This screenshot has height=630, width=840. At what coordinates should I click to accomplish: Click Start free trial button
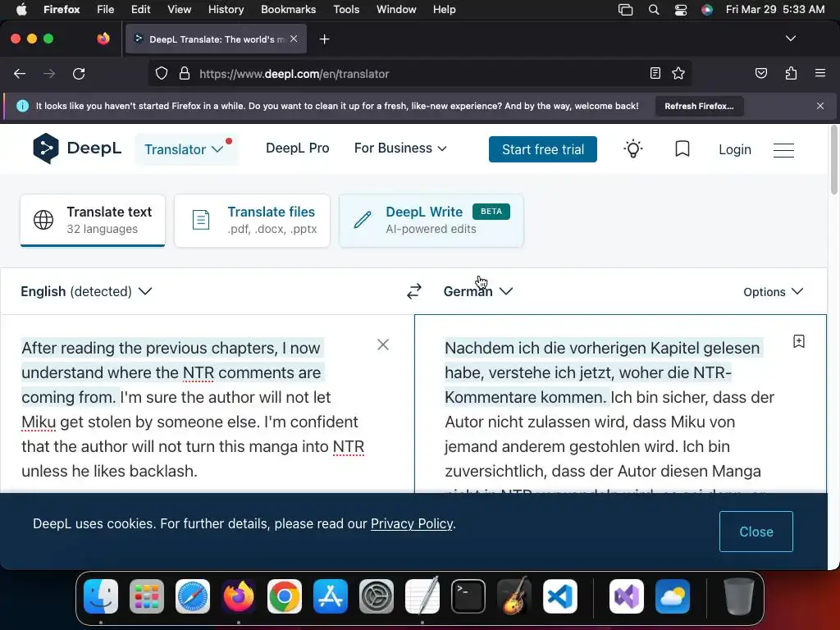(x=543, y=149)
